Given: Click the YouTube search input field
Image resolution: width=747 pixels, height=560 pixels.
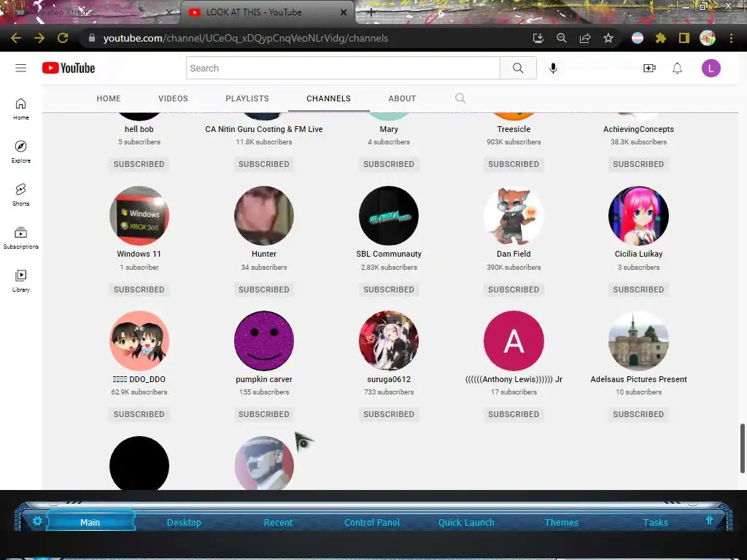Looking at the screenshot, I should pyautogui.click(x=343, y=68).
